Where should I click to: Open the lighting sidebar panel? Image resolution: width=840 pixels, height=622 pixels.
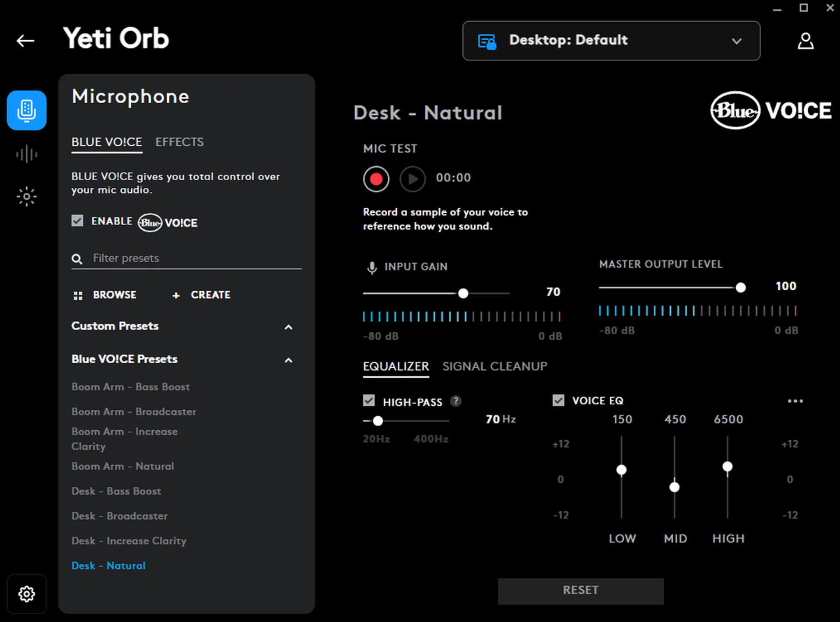[26, 197]
